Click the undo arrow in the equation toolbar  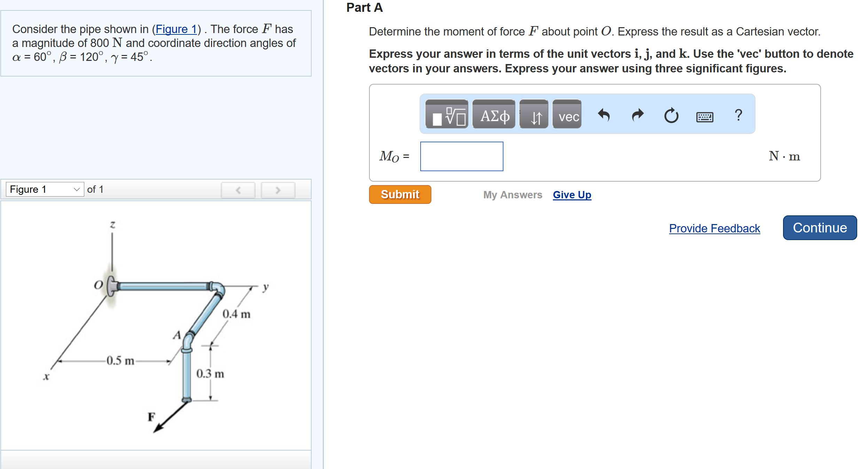tap(605, 115)
